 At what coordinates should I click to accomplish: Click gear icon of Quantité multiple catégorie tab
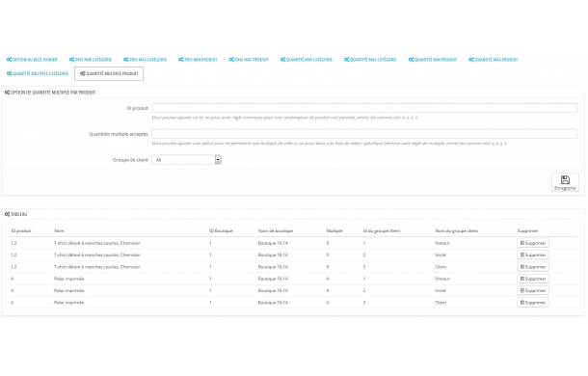[9, 73]
